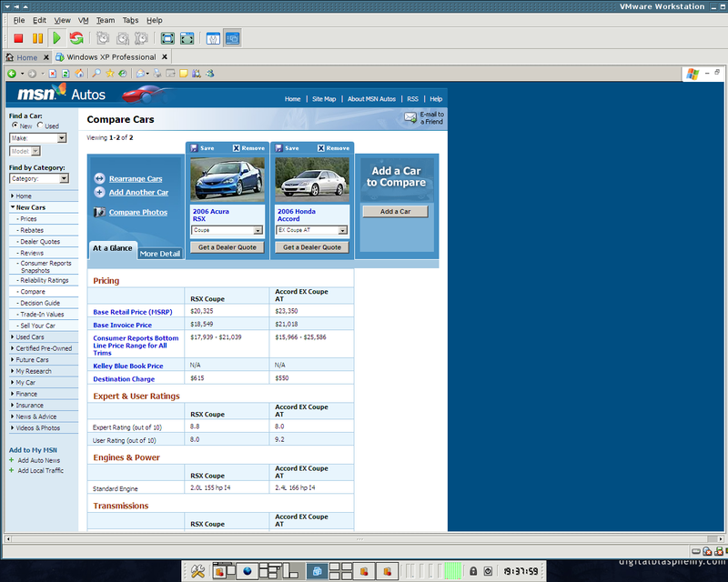
Task: Take a VM snapshot with first clock icon
Action: point(103,38)
